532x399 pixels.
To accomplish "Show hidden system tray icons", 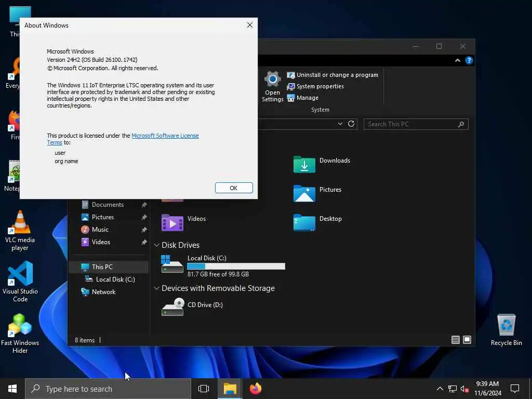I will (x=440, y=389).
